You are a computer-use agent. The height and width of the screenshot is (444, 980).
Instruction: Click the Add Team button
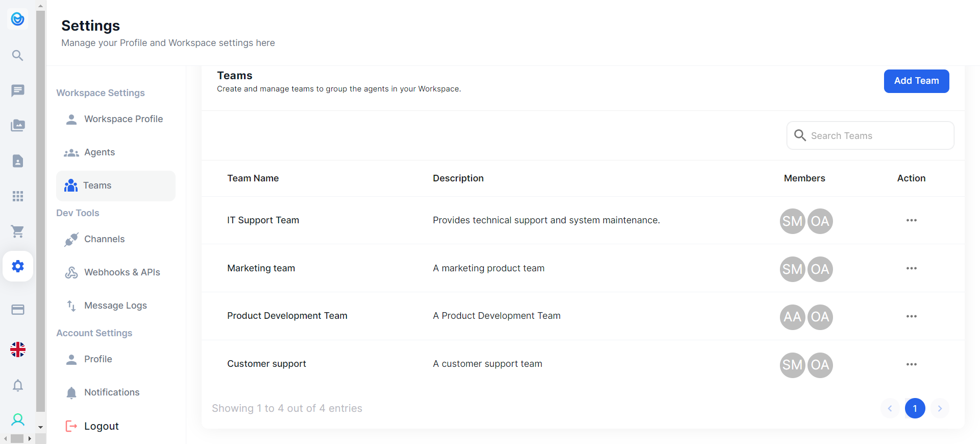tap(916, 81)
